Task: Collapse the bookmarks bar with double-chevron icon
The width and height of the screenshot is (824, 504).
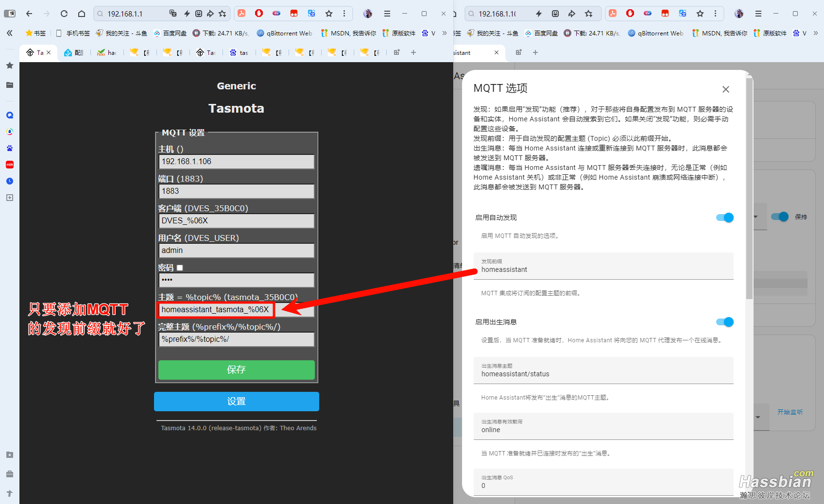Action: (10, 33)
